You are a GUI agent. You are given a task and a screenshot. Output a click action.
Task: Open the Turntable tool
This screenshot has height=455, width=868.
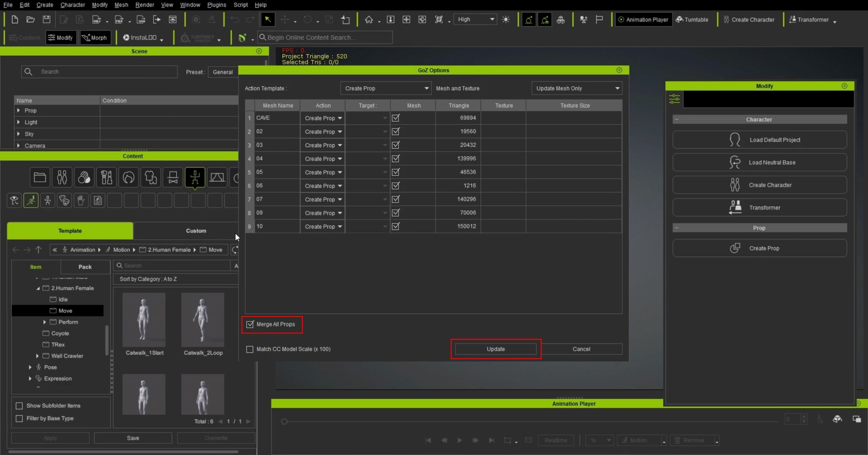[x=692, y=19]
